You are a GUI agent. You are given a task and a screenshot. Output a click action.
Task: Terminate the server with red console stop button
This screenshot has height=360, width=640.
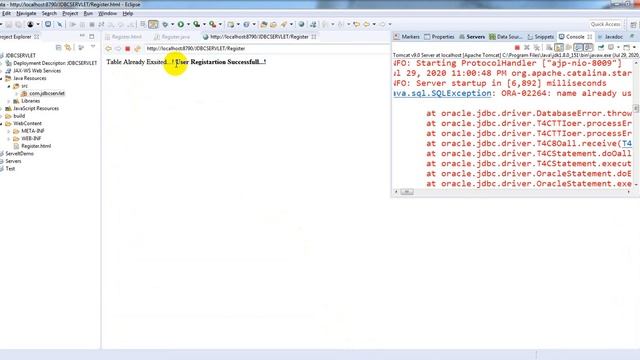(517, 48)
